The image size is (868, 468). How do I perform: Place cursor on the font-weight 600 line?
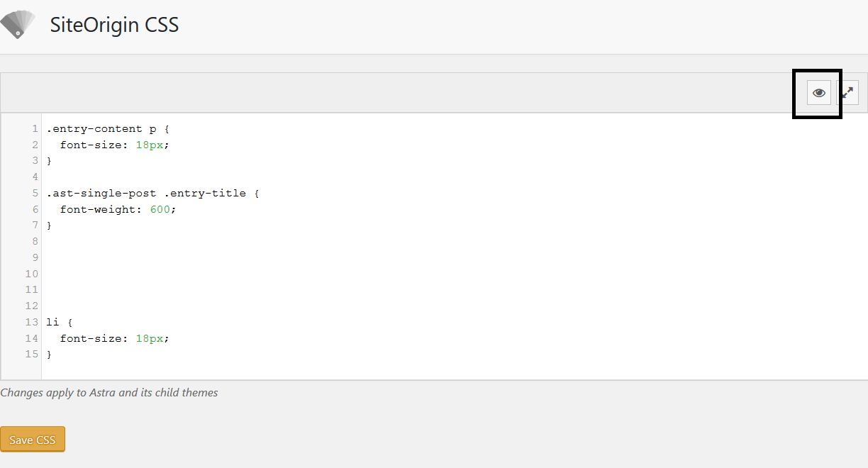tap(118, 209)
